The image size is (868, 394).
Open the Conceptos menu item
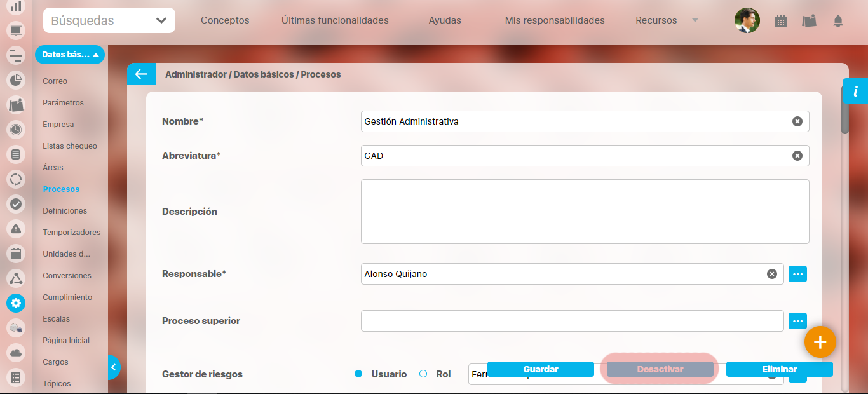click(225, 20)
